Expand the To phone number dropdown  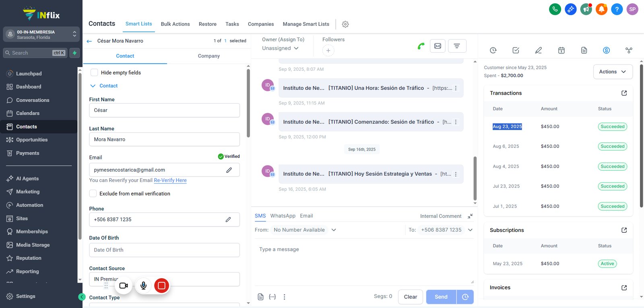pyautogui.click(x=470, y=230)
